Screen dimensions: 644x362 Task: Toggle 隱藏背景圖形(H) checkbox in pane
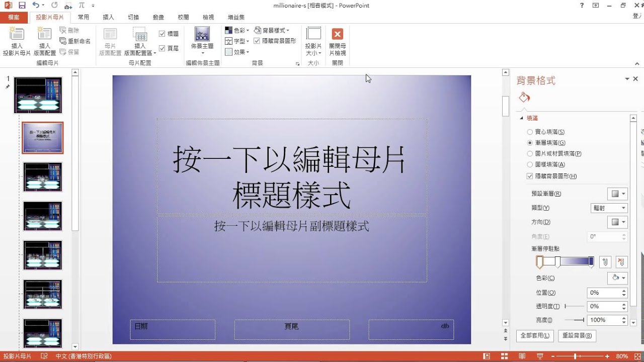pos(551,176)
